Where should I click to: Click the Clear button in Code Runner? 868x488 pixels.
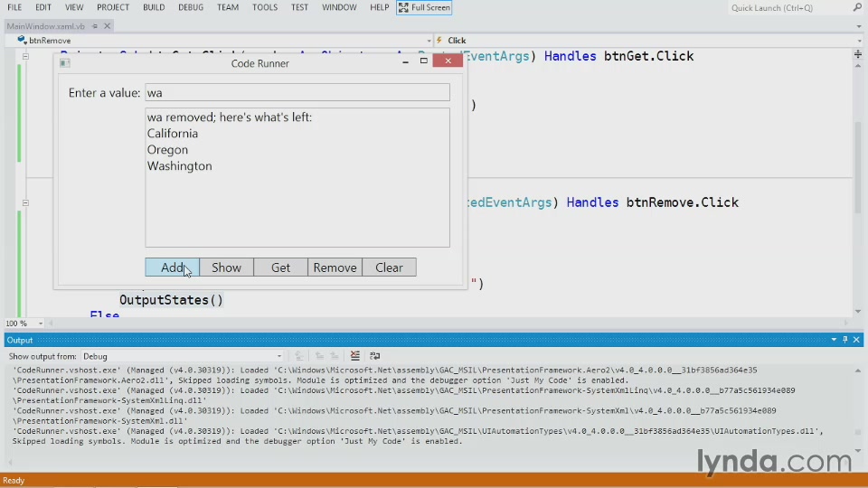coord(389,267)
